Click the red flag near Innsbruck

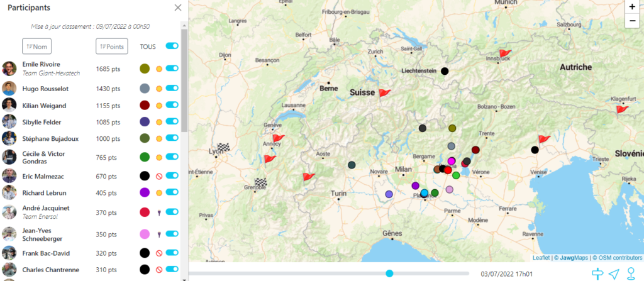504,54
